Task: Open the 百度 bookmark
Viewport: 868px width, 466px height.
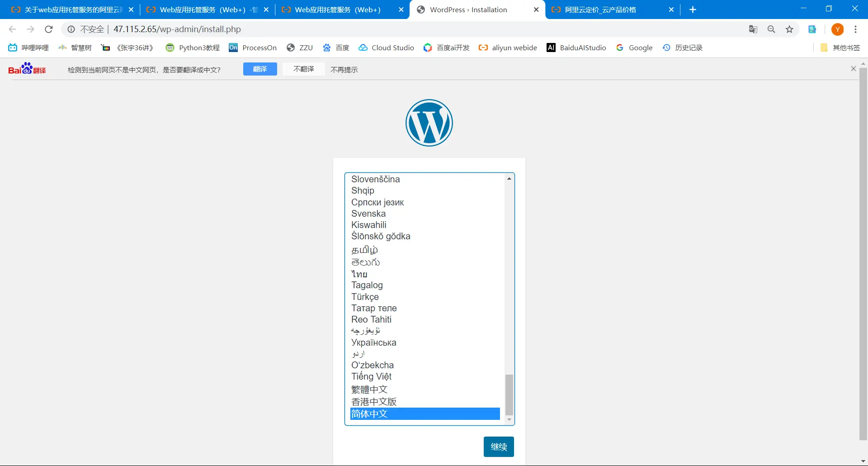Action: (336, 48)
